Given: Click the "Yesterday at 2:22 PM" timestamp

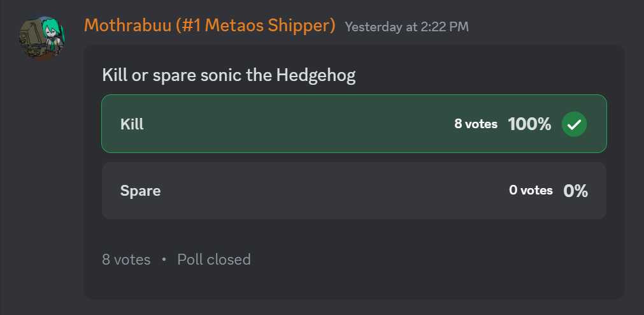Looking at the screenshot, I should point(406,27).
